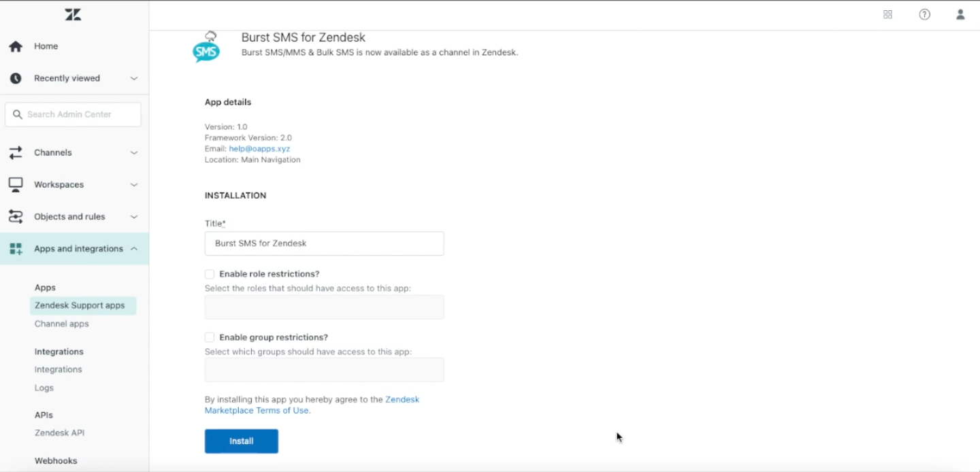Expand the Workspaces section chevron
Image resolution: width=980 pixels, height=472 pixels.
tap(134, 185)
